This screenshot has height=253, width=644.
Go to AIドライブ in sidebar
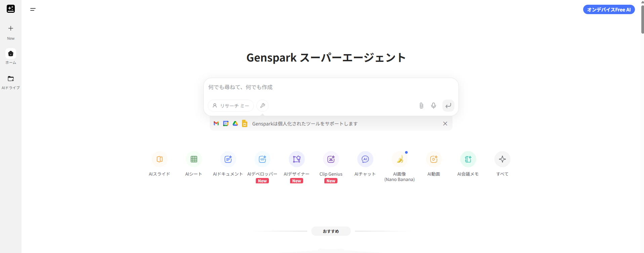[x=11, y=82]
